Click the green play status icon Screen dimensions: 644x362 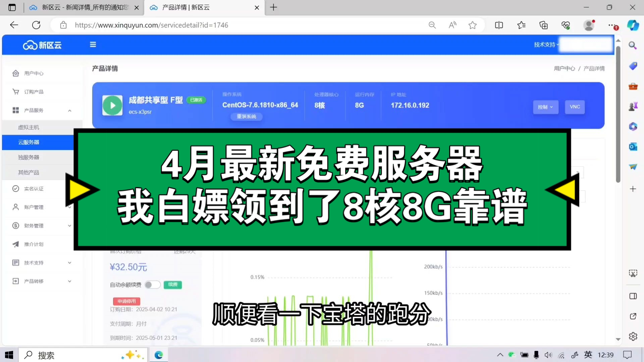pos(112,105)
